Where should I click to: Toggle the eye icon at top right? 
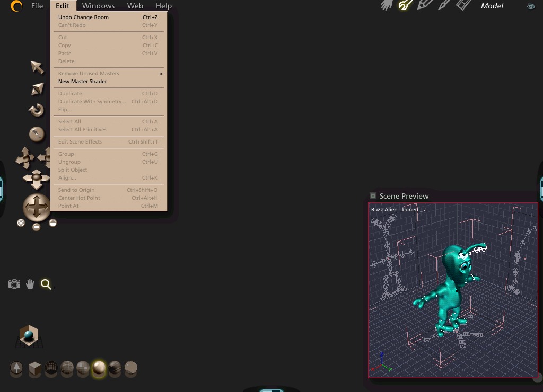pos(530,6)
